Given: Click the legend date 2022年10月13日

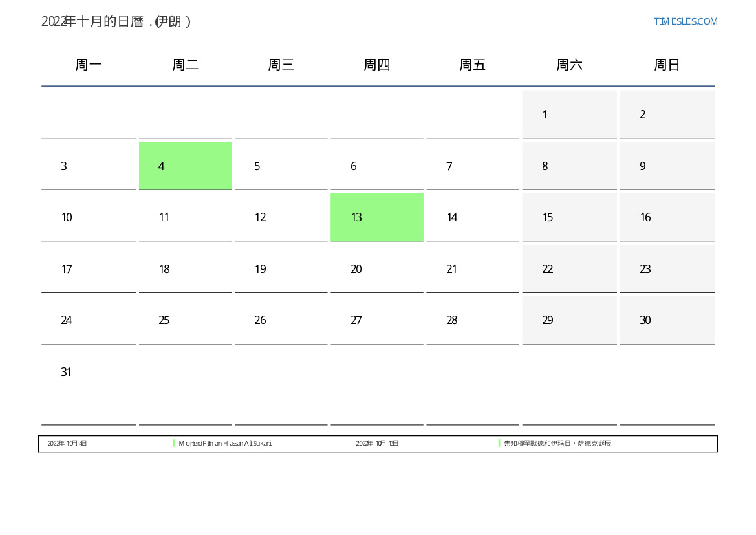Looking at the screenshot, I should [377, 444].
